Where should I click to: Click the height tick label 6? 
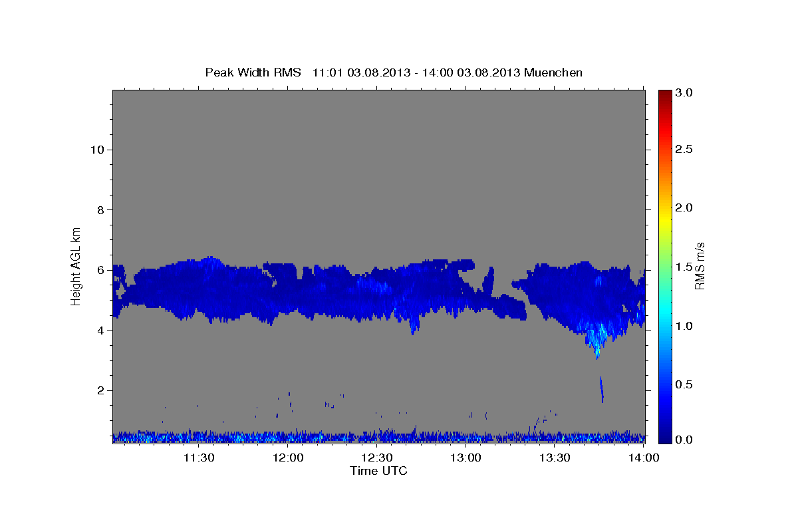100,270
